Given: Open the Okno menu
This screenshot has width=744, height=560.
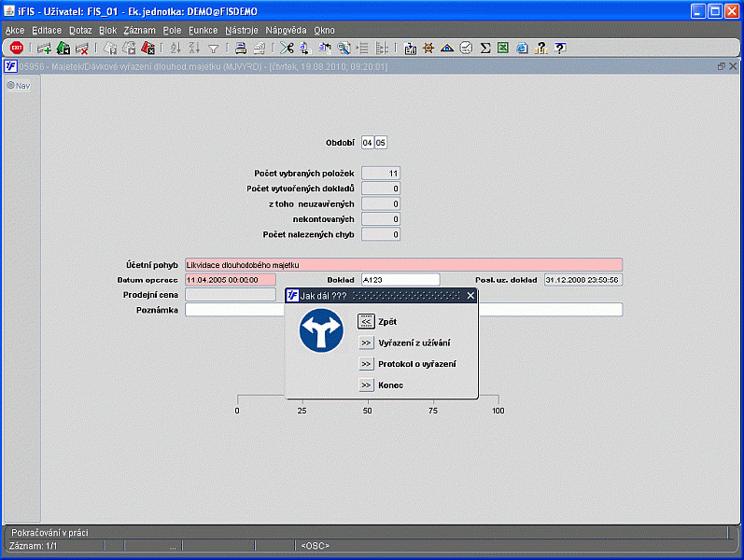Looking at the screenshot, I should click(324, 31).
